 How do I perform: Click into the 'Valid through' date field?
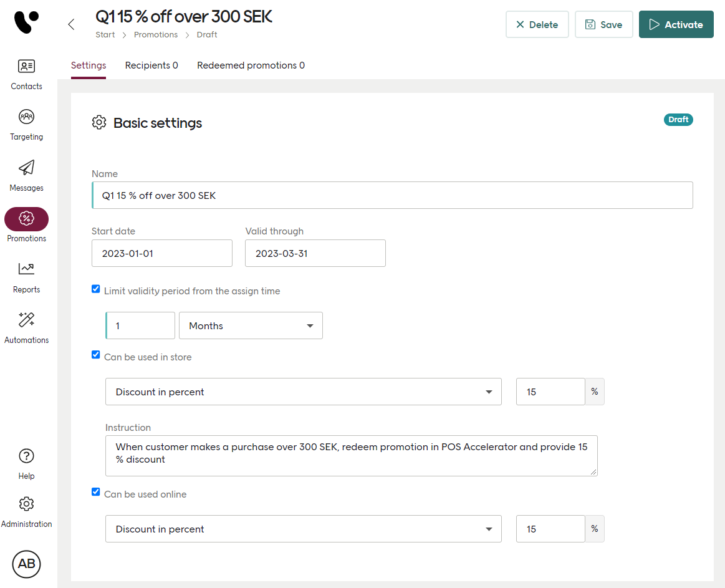[x=315, y=253]
